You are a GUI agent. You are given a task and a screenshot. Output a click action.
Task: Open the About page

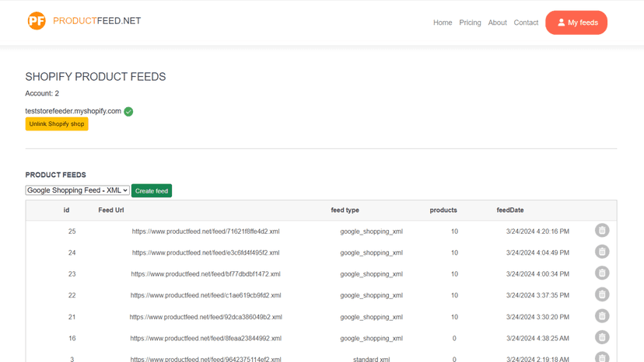click(x=497, y=23)
